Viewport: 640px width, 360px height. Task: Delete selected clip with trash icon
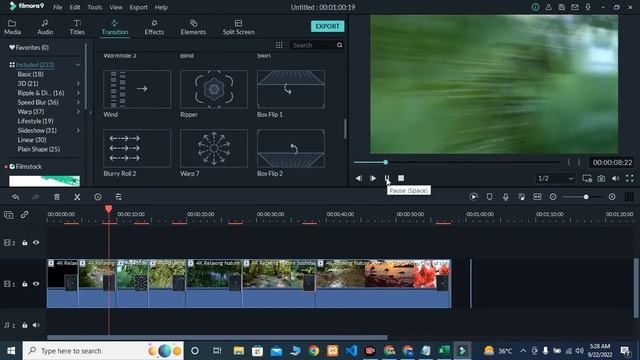(57, 197)
